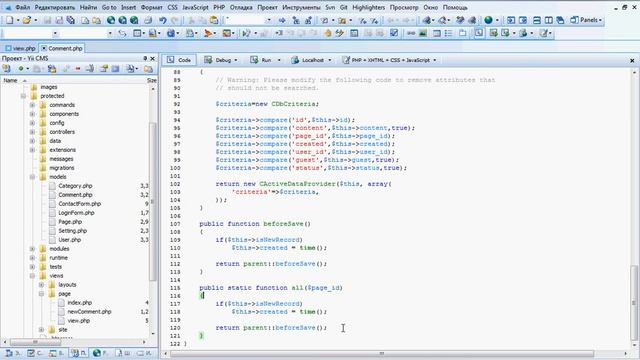Click the first green globe preview icon
Image resolution: width=640 pixels, height=360 pixels.
tap(111, 20)
